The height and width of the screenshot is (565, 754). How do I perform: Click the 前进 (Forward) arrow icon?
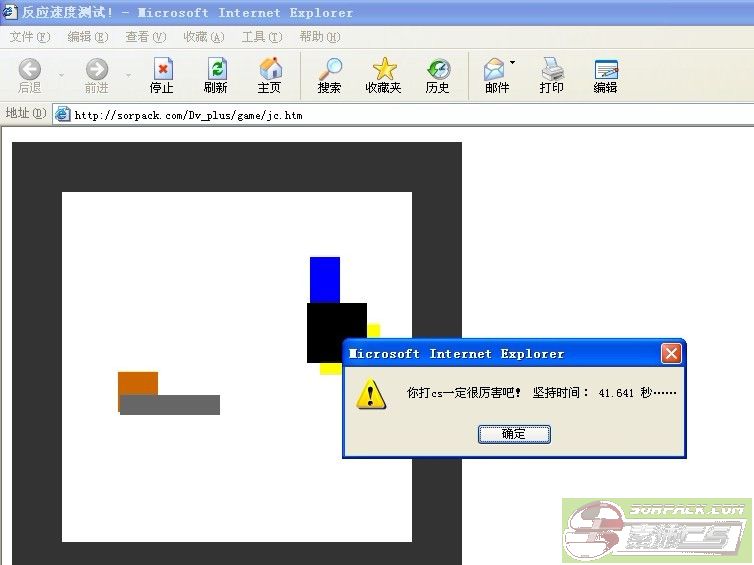[x=97, y=69]
